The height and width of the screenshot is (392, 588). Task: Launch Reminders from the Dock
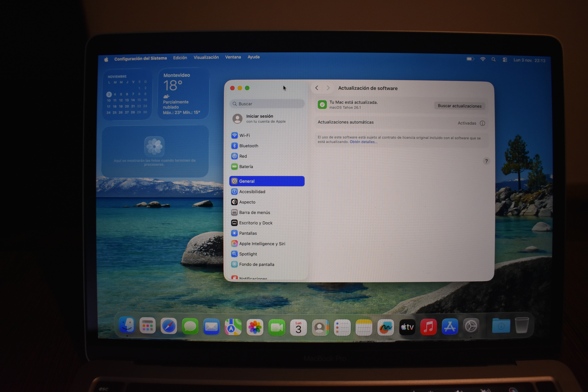click(x=342, y=328)
